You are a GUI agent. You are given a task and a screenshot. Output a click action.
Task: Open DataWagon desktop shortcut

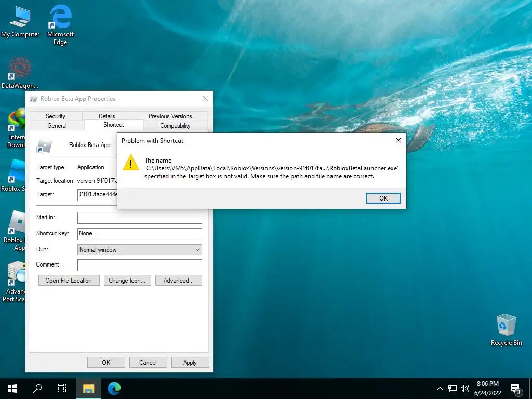pyautogui.click(x=20, y=73)
